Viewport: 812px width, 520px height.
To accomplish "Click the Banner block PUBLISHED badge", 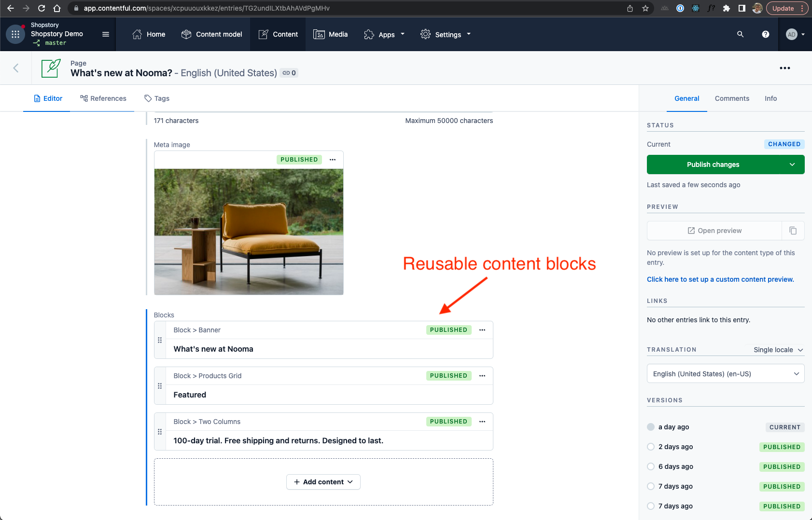I will tap(448, 330).
